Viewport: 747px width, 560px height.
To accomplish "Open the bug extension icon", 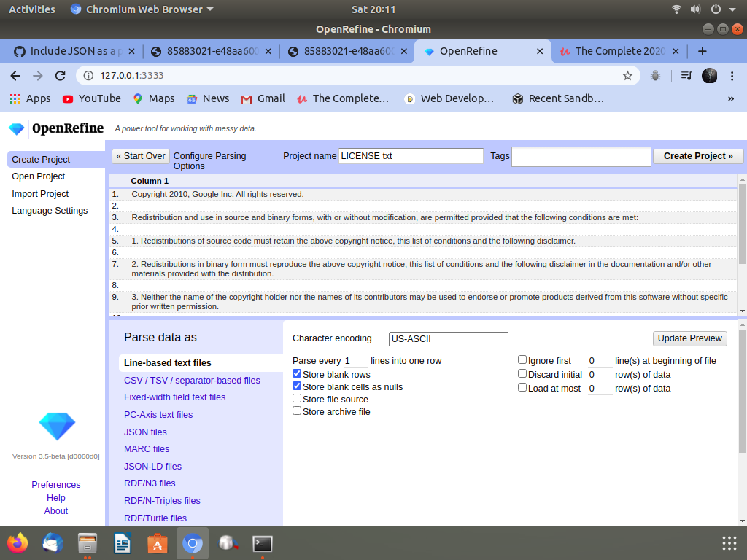I will coord(656,76).
